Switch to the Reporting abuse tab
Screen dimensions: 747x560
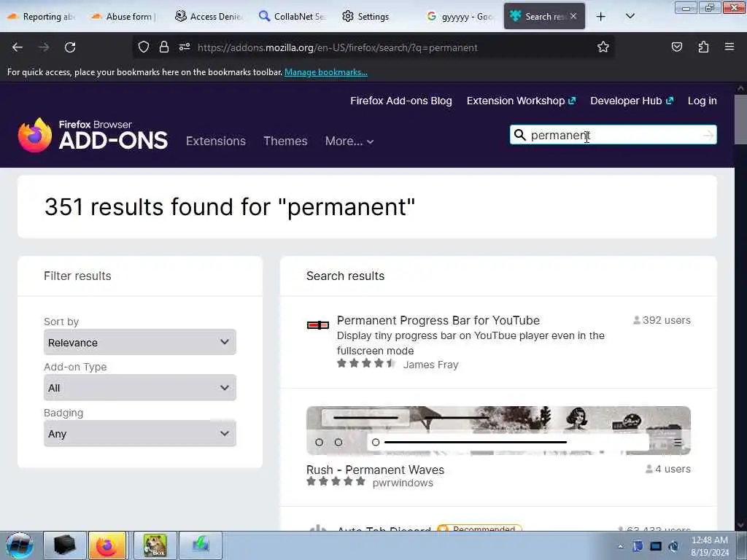(42, 17)
